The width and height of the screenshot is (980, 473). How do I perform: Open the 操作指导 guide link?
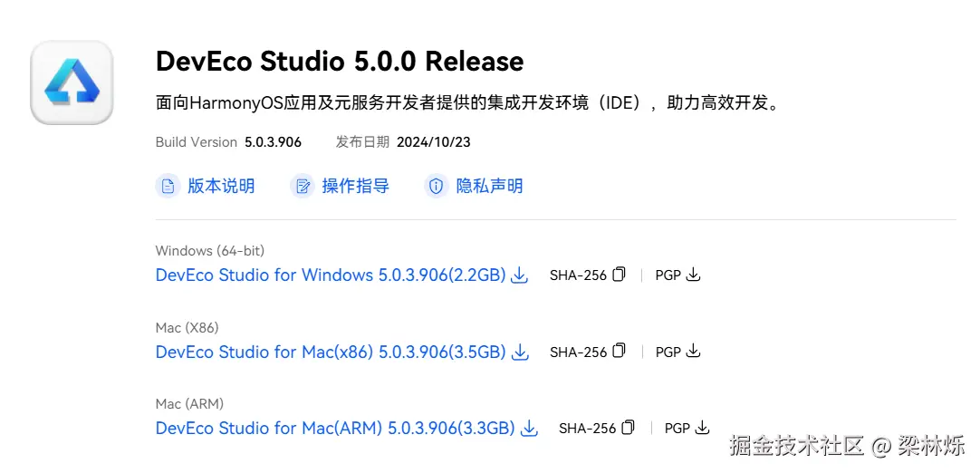pos(355,187)
